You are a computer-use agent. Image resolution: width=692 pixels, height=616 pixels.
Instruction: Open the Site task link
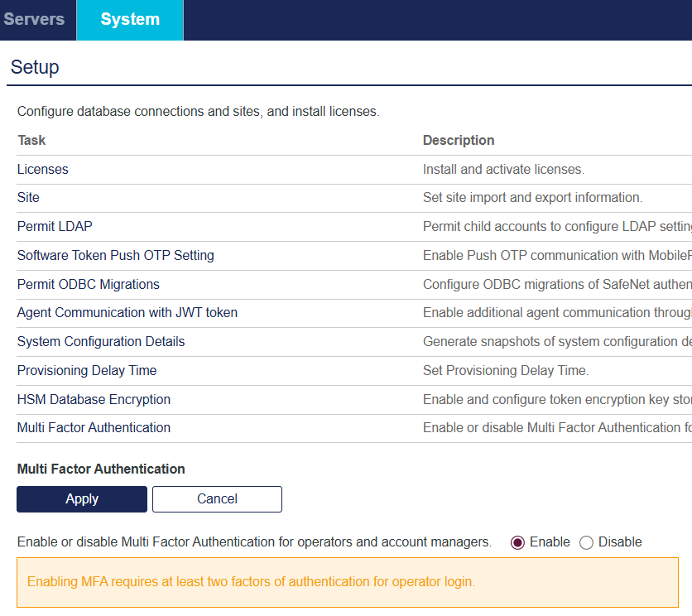click(x=28, y=198)
